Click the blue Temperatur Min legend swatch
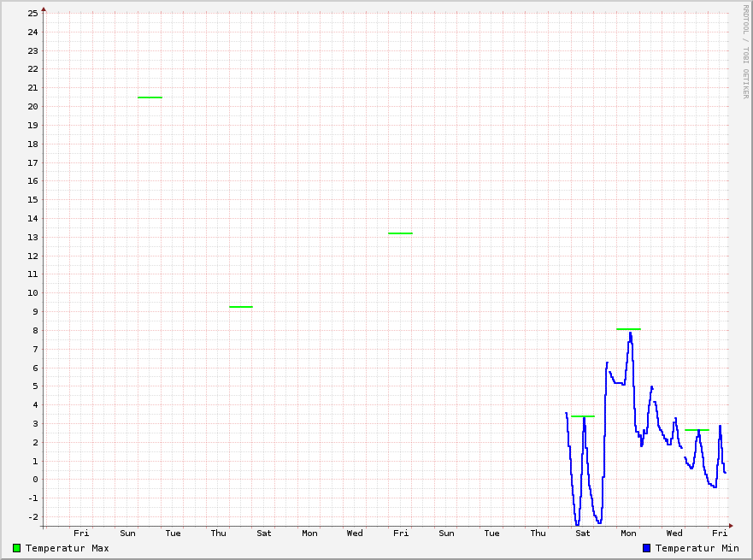753x560 pixels. click(646, 548)
